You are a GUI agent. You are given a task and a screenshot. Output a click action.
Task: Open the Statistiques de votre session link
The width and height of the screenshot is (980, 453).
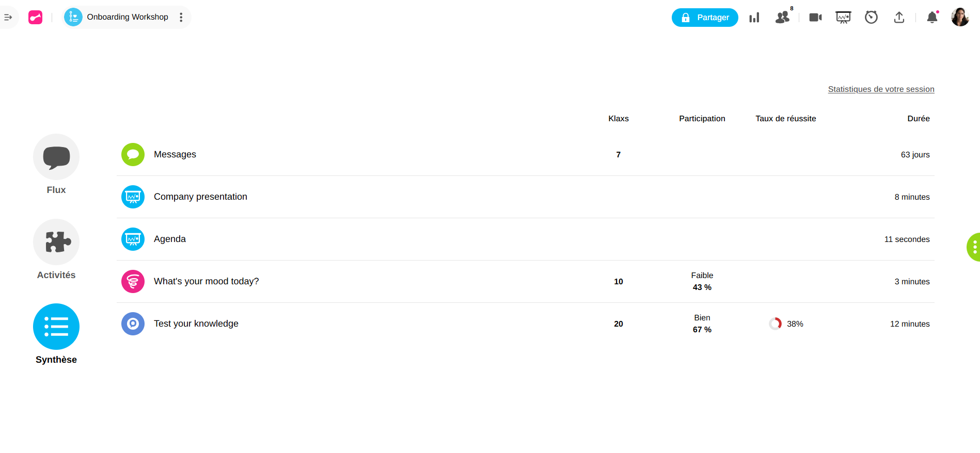(881, 89)
